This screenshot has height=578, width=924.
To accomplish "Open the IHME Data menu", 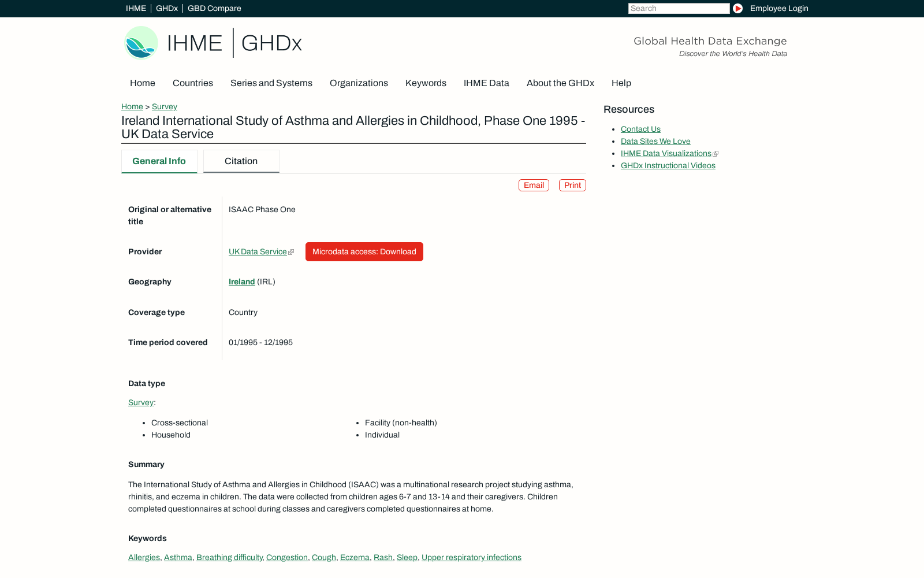I will click(x=486, y=83).
